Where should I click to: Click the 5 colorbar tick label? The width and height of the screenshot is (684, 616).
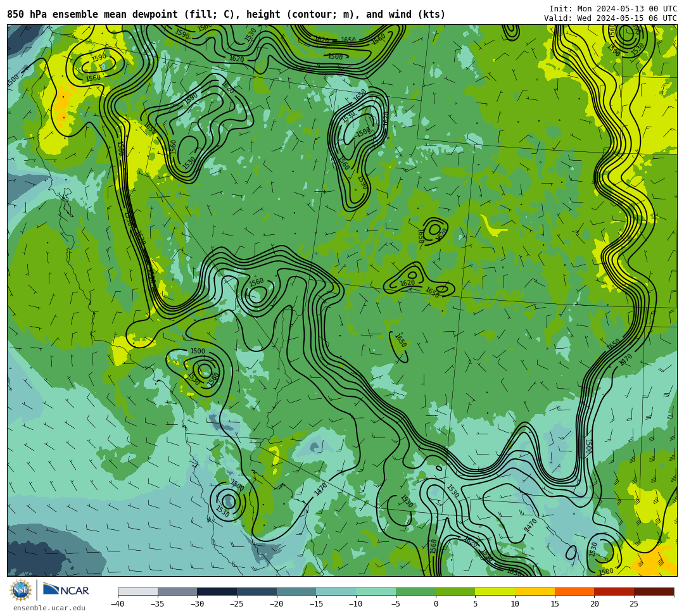pyautogui.click(x=476, y=604)
